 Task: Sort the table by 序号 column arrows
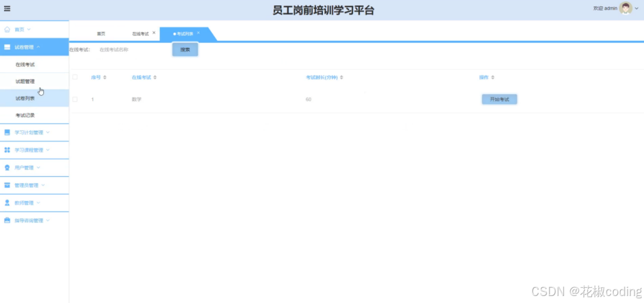pyautogui.click(x=105, y=77)
